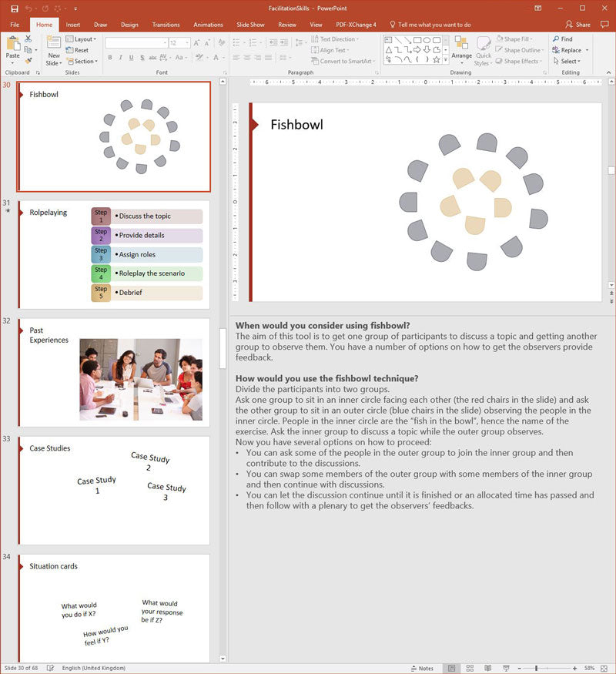Click the Copy icon in Clipboard group
The height and width of the screenshot is (674, 616).
point(28,50)
